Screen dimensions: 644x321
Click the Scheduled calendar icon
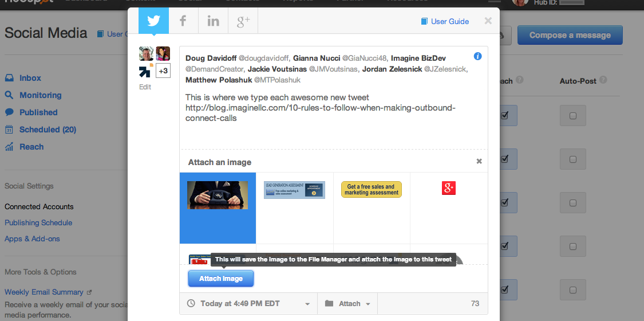(9, 130)
